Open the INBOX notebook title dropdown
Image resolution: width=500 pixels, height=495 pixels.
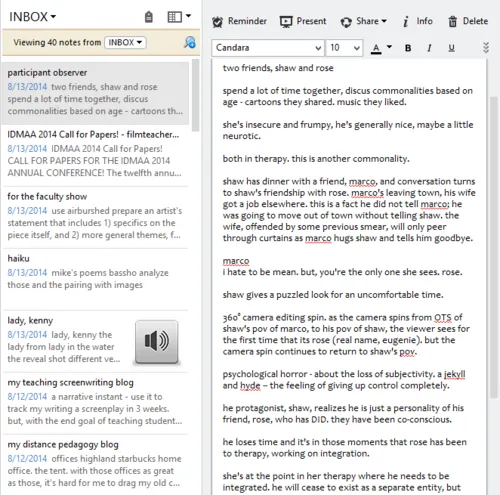click(32, 17)
